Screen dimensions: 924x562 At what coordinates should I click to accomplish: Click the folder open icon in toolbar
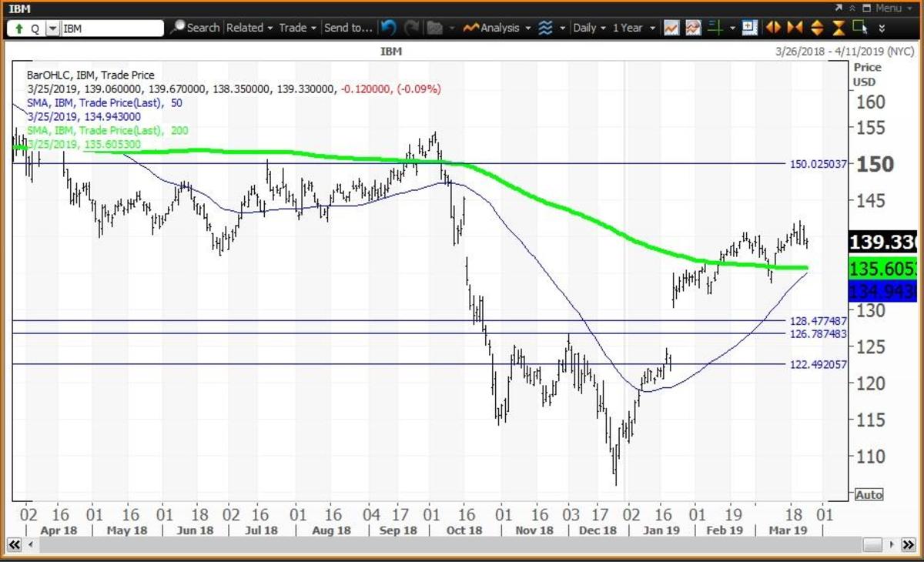435,28
